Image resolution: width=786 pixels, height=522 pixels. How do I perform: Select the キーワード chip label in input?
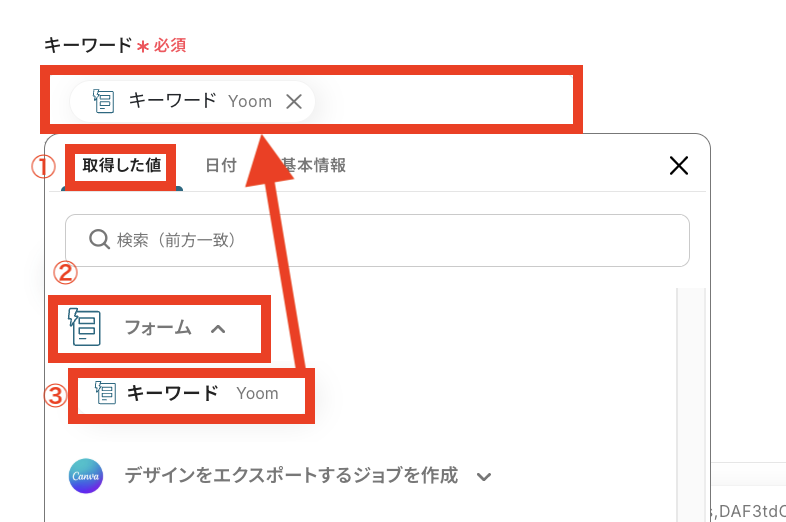(x=172, y=101)
